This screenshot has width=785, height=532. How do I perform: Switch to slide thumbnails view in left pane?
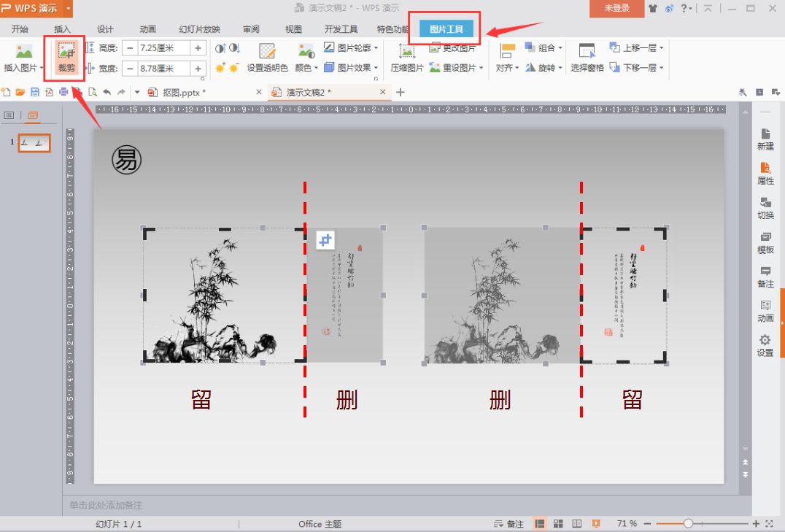(33, 115)
